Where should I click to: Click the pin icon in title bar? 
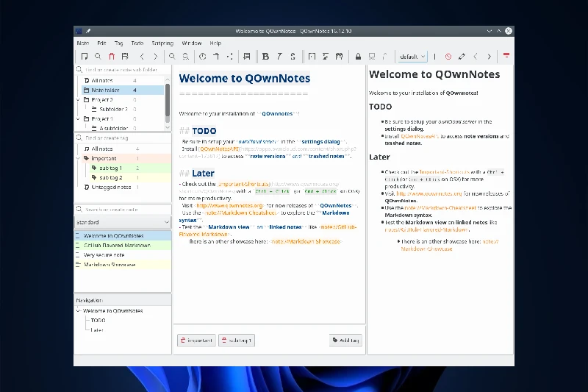click(88, 31)
